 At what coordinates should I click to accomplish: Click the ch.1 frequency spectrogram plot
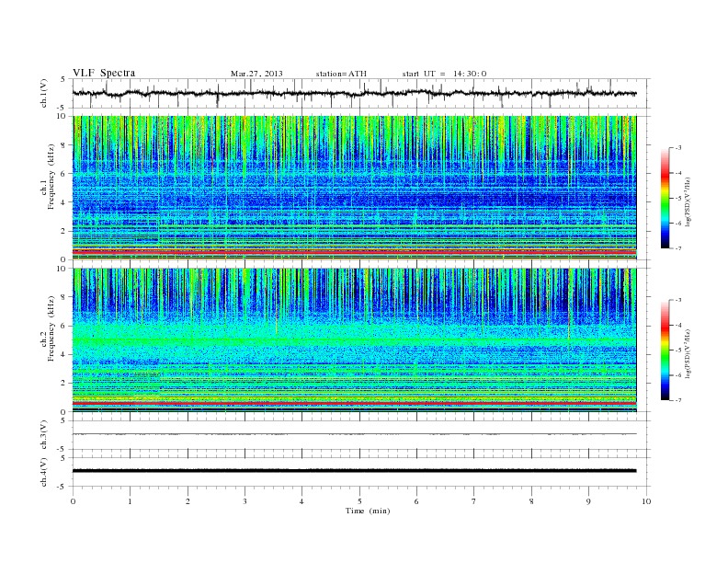355,188
